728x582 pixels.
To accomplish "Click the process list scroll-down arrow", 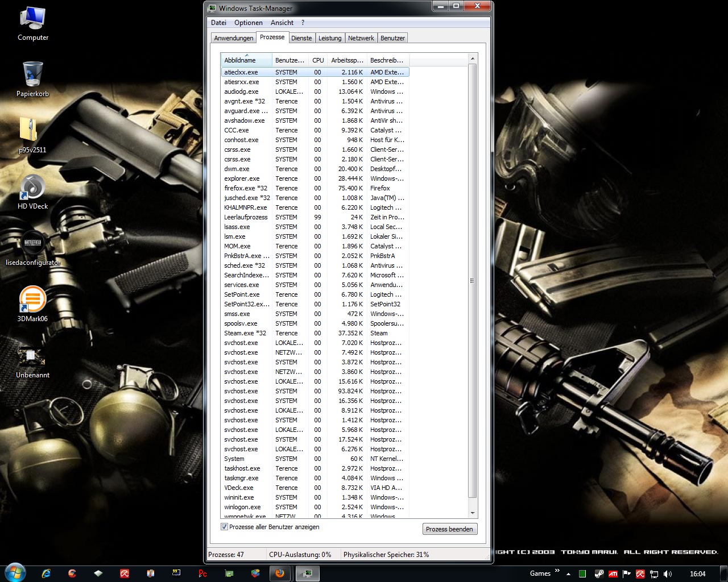I will click(472, 512).
